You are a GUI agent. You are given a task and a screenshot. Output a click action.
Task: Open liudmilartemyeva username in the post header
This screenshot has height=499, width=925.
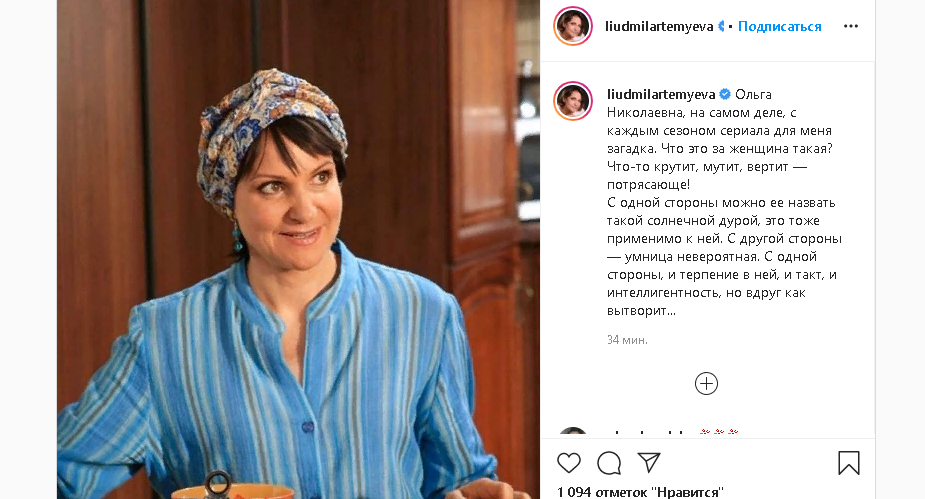(659, 27)
